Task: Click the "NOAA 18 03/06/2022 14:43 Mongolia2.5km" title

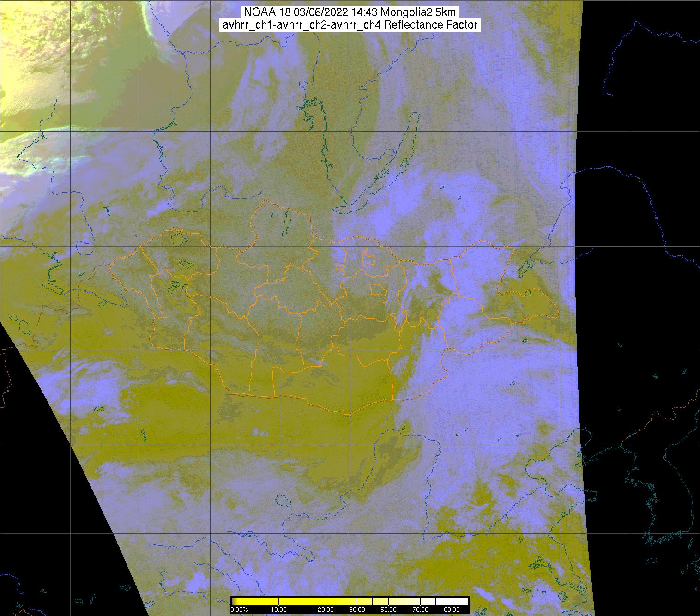Action: pyautogui.click(x=350, y=12)
